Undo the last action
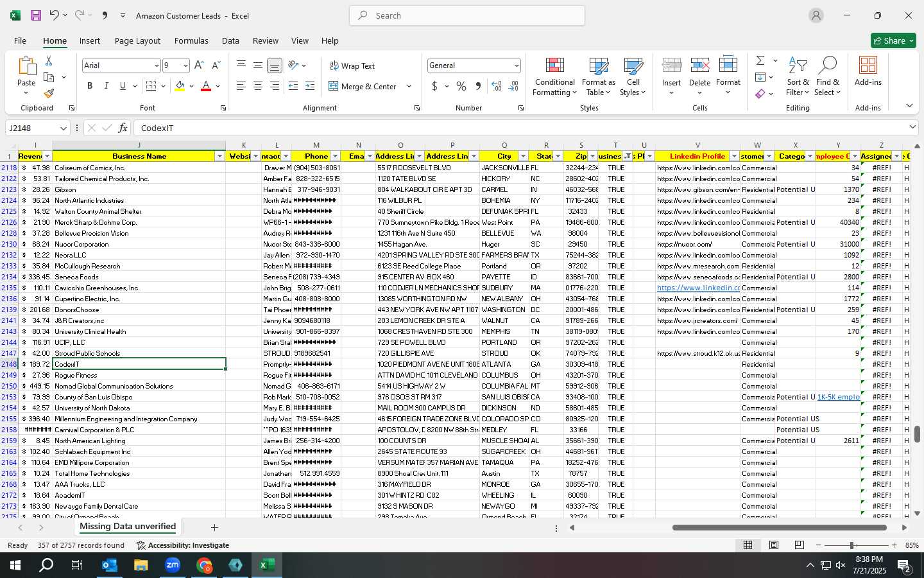This screenshot has height=578, width=924. tap(55, 15)
